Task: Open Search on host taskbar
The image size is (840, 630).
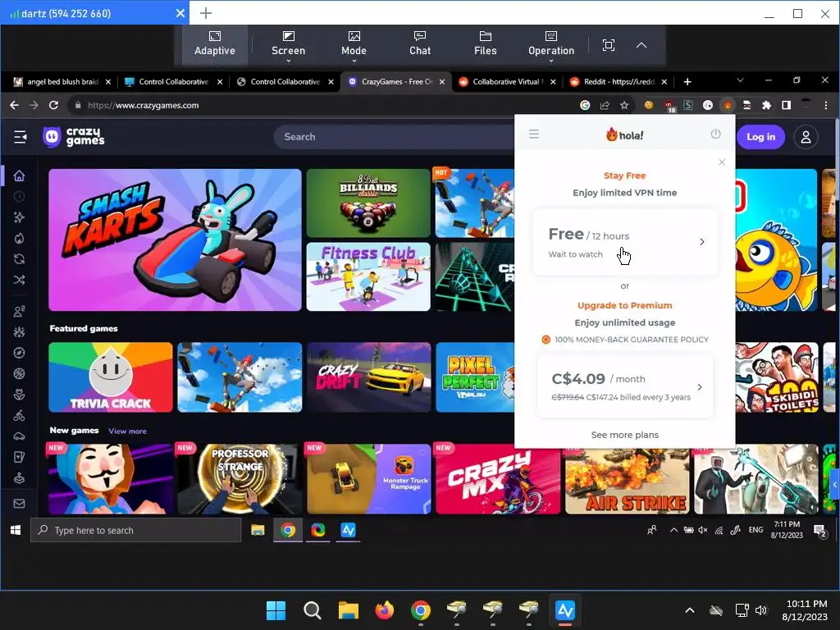Action: pyautogui.click(x=312, y=610)
